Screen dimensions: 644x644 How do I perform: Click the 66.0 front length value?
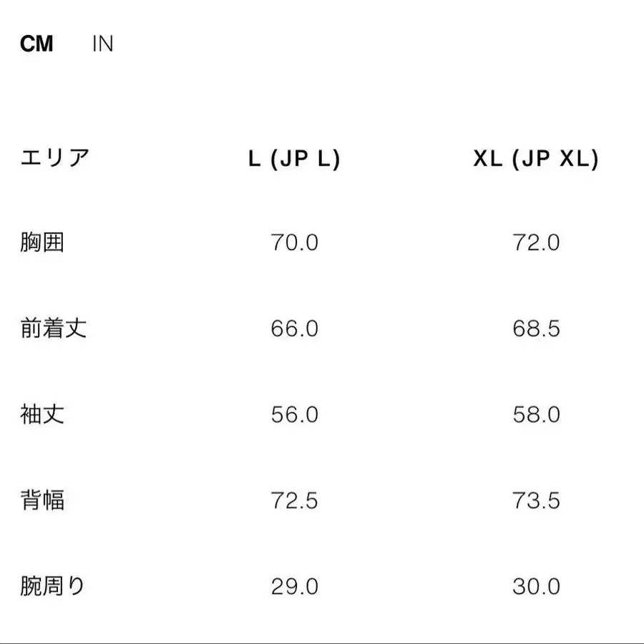[x=294, y=329]
